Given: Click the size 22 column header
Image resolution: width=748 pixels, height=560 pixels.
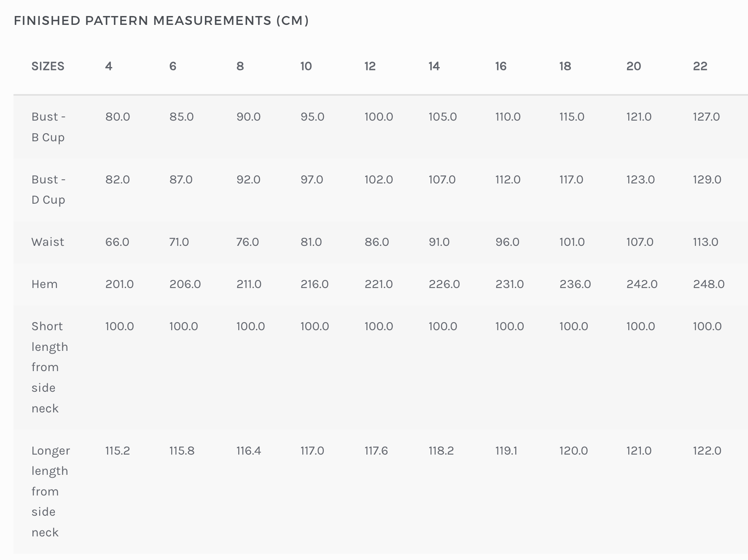Looking at the screenshot, I should [x=700, y=66].
